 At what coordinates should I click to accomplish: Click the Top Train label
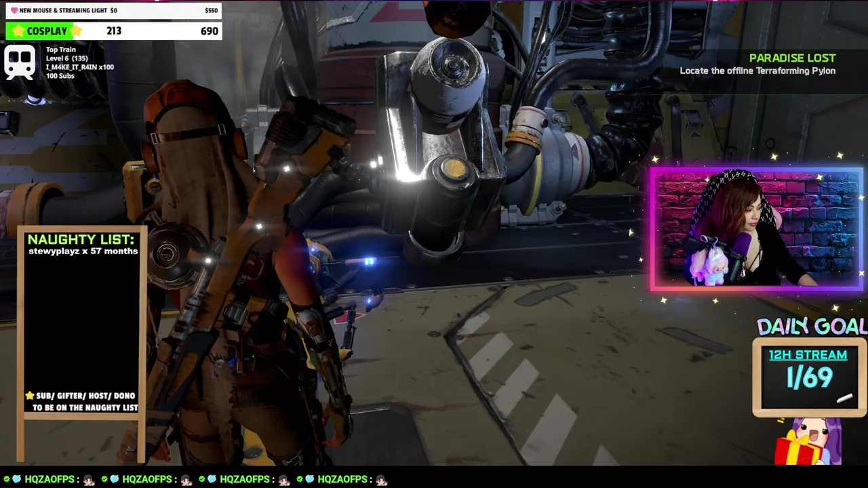pyautogui.click(x=61, y=49)
